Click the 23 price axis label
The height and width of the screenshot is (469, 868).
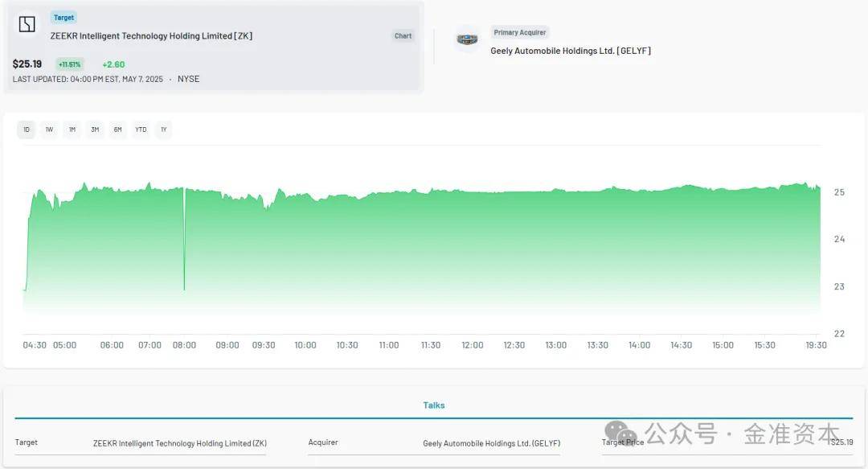pos(839,286)
